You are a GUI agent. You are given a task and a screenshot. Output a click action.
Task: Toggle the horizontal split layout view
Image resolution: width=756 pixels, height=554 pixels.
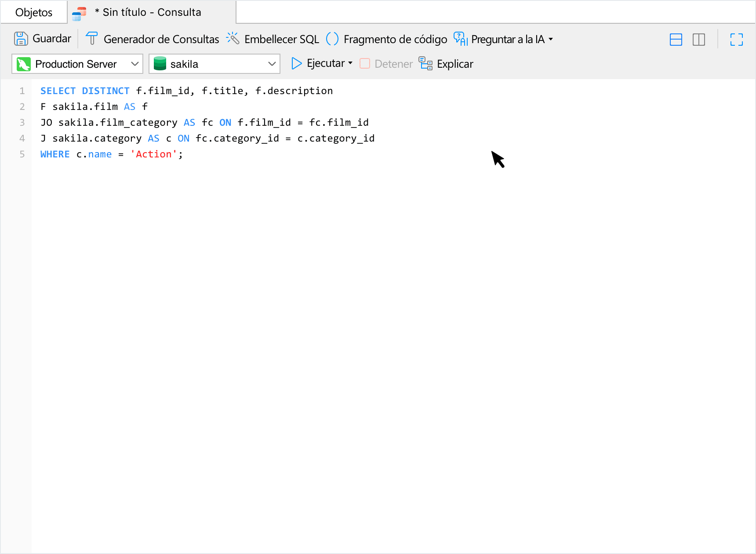coord(676,40)
